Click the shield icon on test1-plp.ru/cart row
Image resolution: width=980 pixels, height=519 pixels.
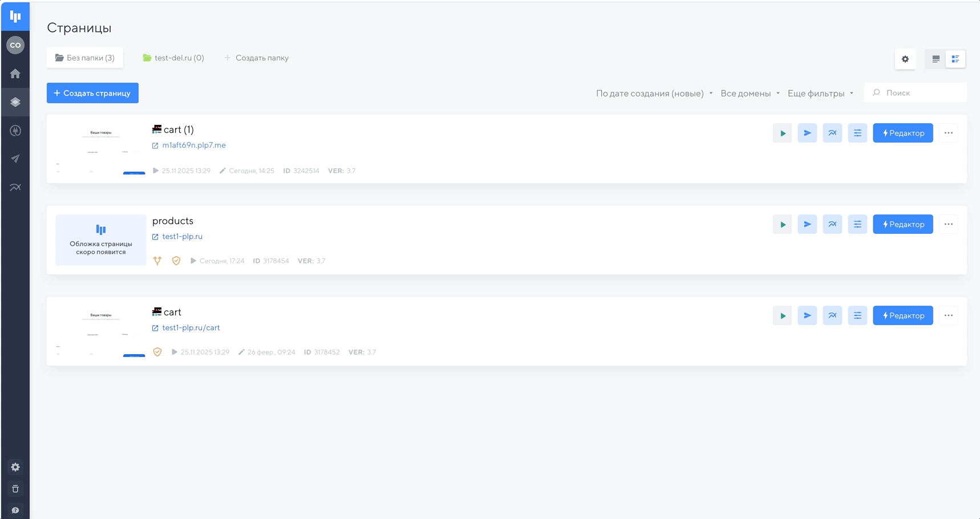[x=157, y=352]
